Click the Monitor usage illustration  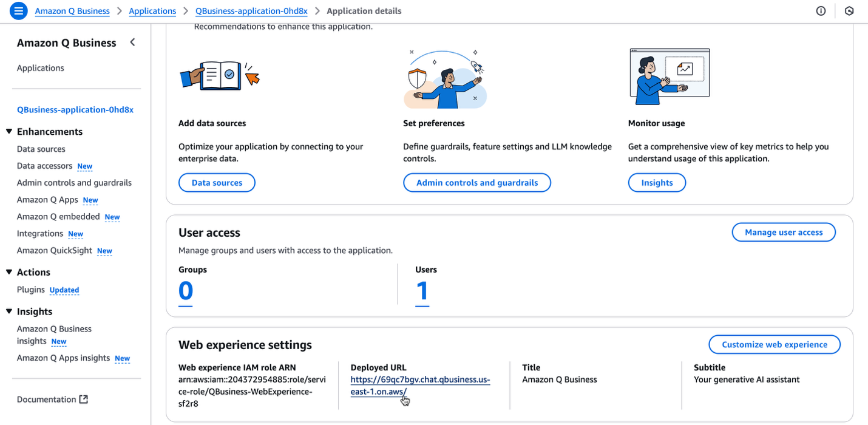[670, 76]
